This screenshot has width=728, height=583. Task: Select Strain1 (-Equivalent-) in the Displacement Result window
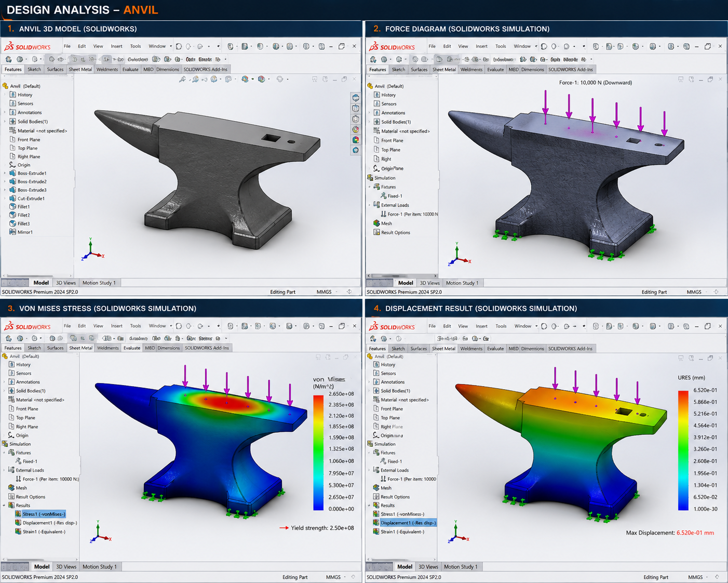(x=402, y=532)
